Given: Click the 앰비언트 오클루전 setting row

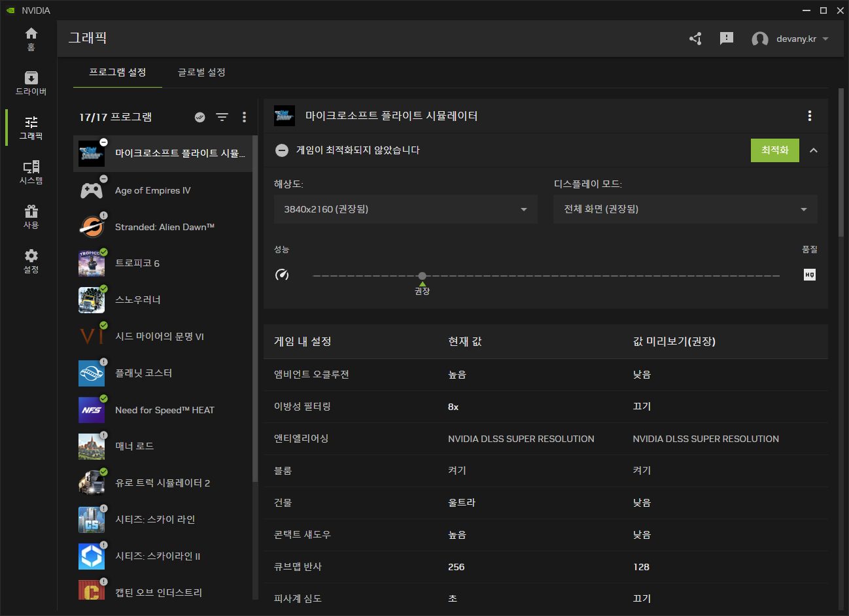Looking at the screenshot, I should coord(546,375).
